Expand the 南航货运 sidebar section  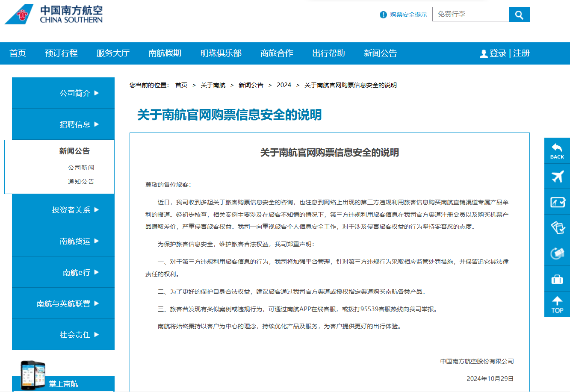[79, 241]
